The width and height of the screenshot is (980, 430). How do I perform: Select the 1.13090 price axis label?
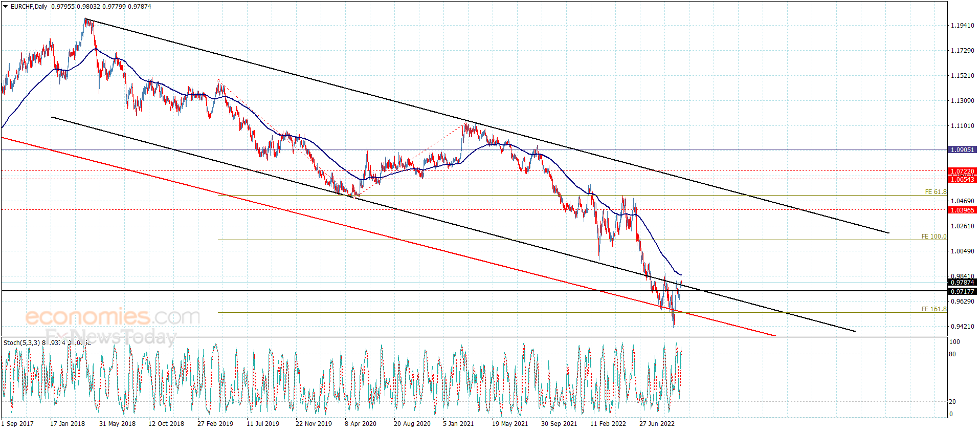tap(962, 101)
